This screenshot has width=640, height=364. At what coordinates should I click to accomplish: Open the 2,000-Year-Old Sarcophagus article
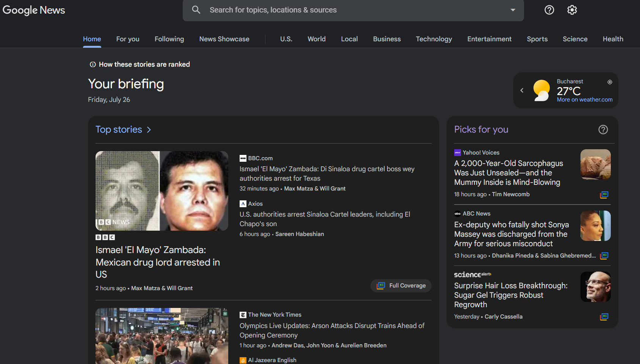click(509, 173)
